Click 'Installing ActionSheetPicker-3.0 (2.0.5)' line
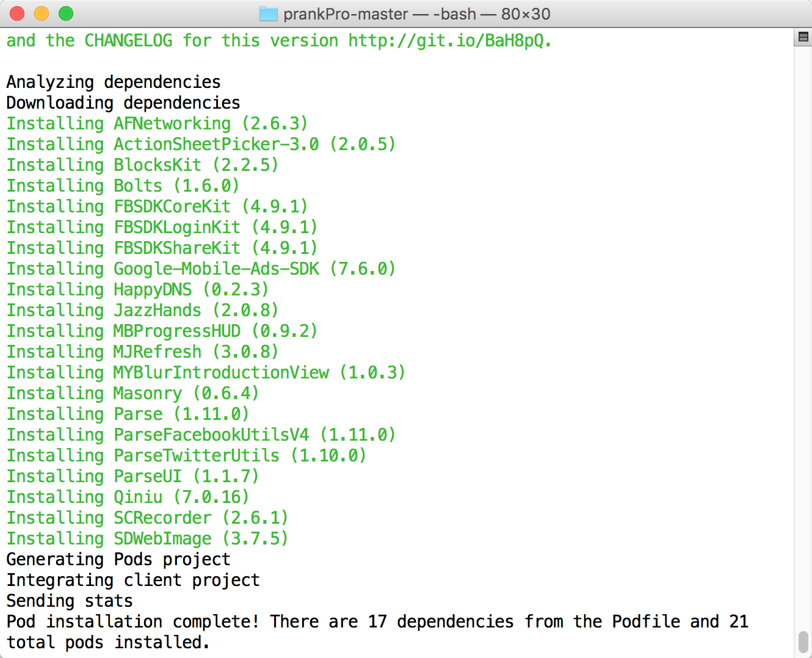 pos(201,145)
